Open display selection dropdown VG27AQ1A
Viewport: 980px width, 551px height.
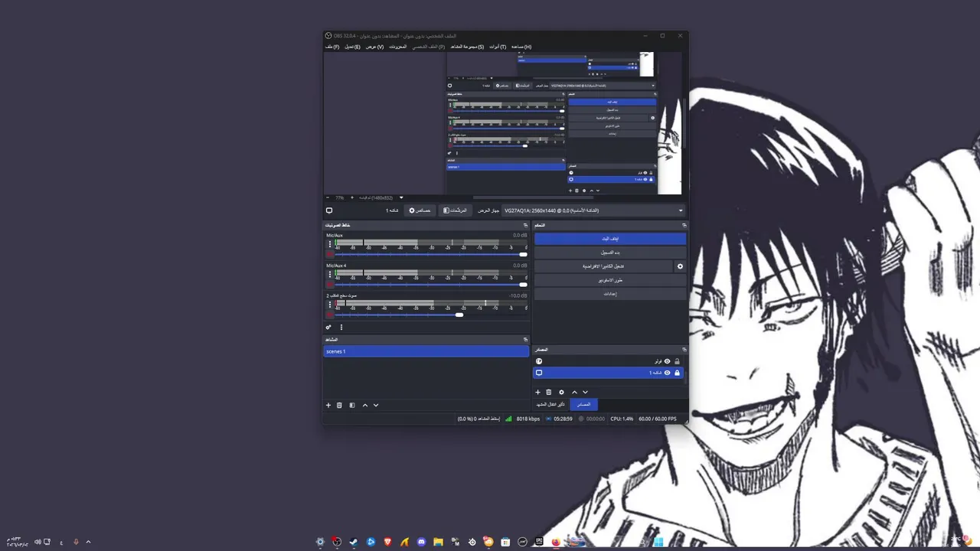[593, 210]
